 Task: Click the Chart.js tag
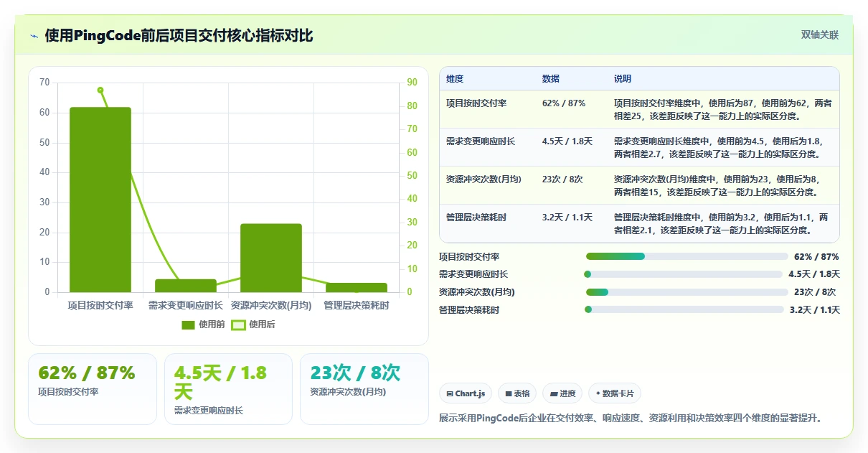[x=466, y=393]
